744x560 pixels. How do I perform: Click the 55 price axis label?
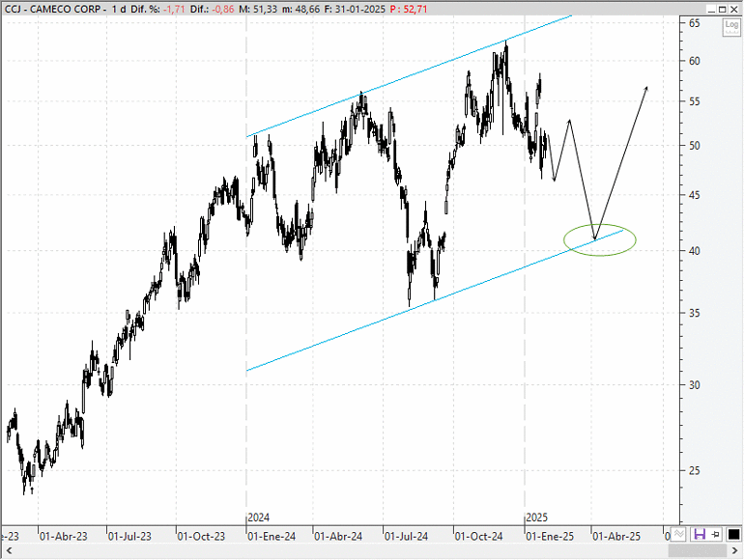pyautogui.click(x=694, y=101)
